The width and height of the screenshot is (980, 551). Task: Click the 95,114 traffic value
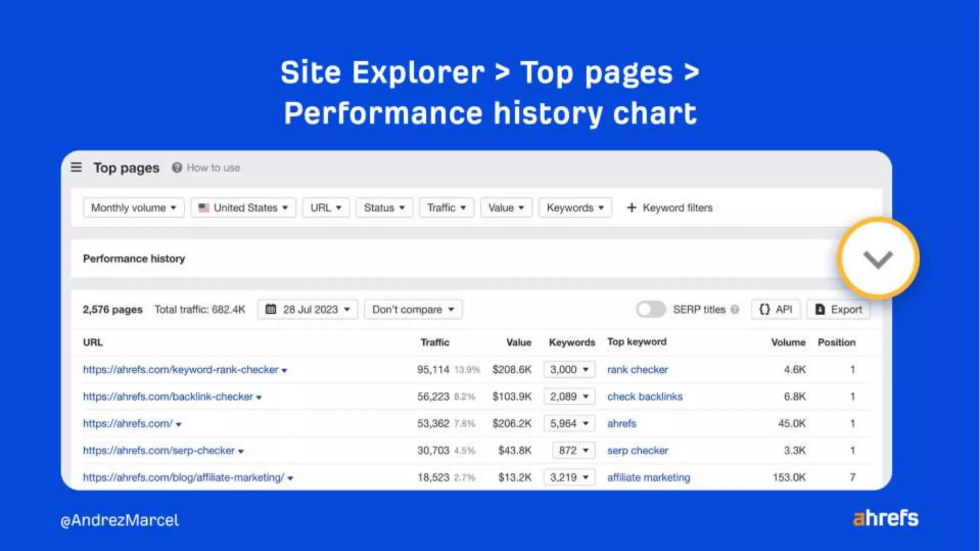click(433, 370)
